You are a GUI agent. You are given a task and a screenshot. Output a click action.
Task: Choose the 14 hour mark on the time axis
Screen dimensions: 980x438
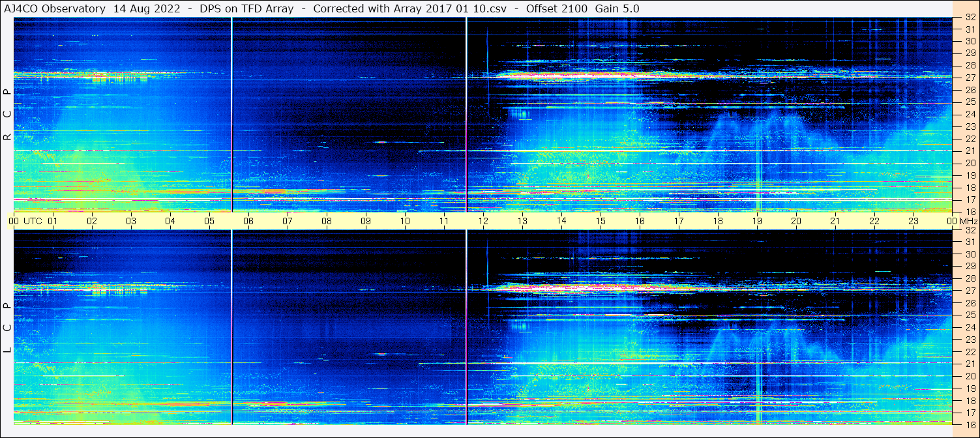(x=561, y=220)
